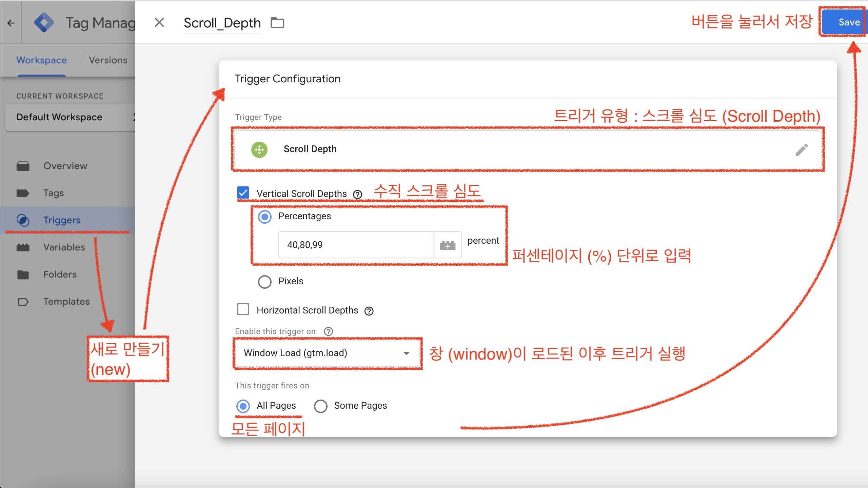The image size is (868, 488).
Task: Select the Pixels radio option
Action: click(x=264, y=281)
